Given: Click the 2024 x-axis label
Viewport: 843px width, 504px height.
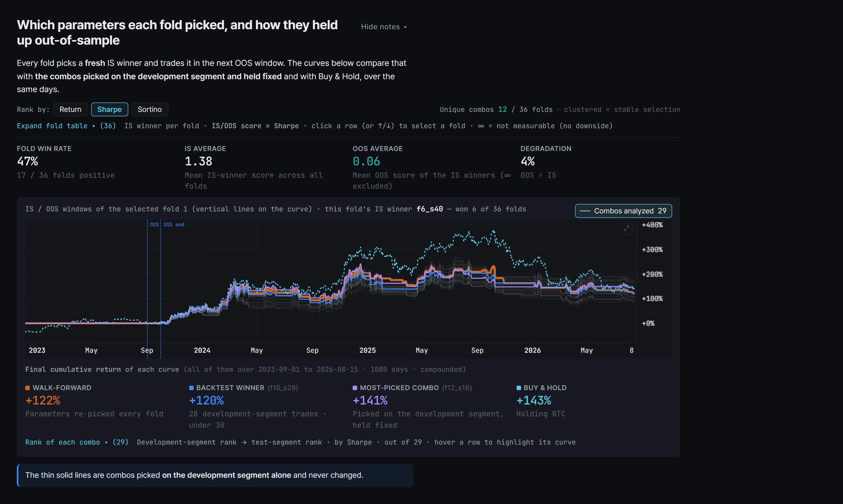Looking at the screenshot, I should [202, 350].
